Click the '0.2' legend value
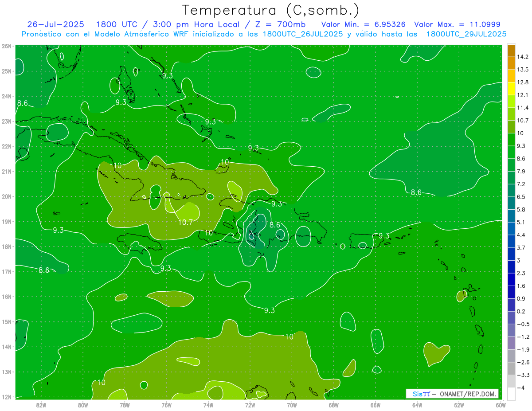 click(521, 311)
